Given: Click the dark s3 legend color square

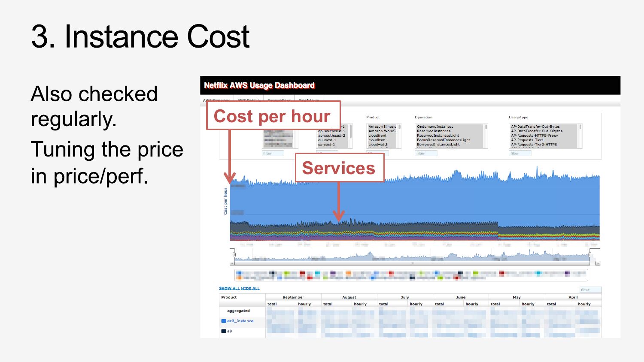Looking at the screenshot, I should (x=223, y=331).
